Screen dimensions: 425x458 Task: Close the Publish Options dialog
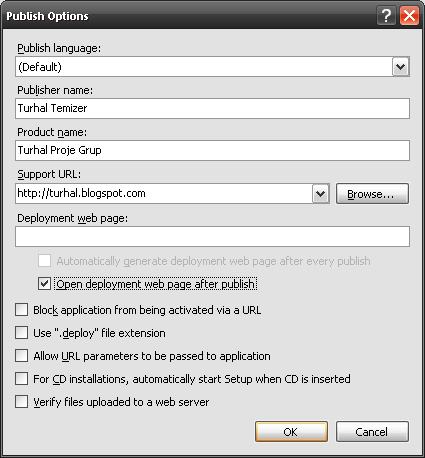(x=409, y=16)
